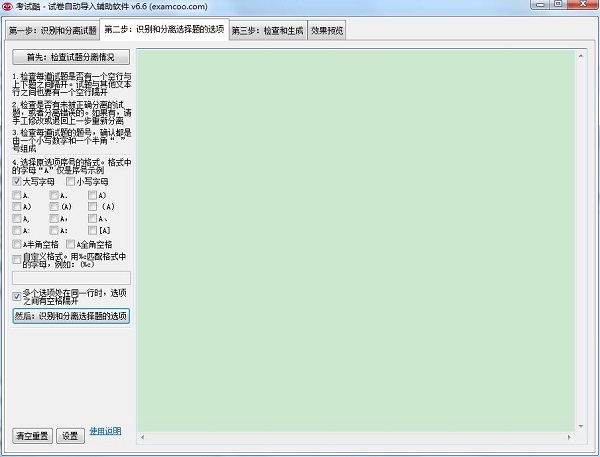Open 设置 settings button

point(69,436)
